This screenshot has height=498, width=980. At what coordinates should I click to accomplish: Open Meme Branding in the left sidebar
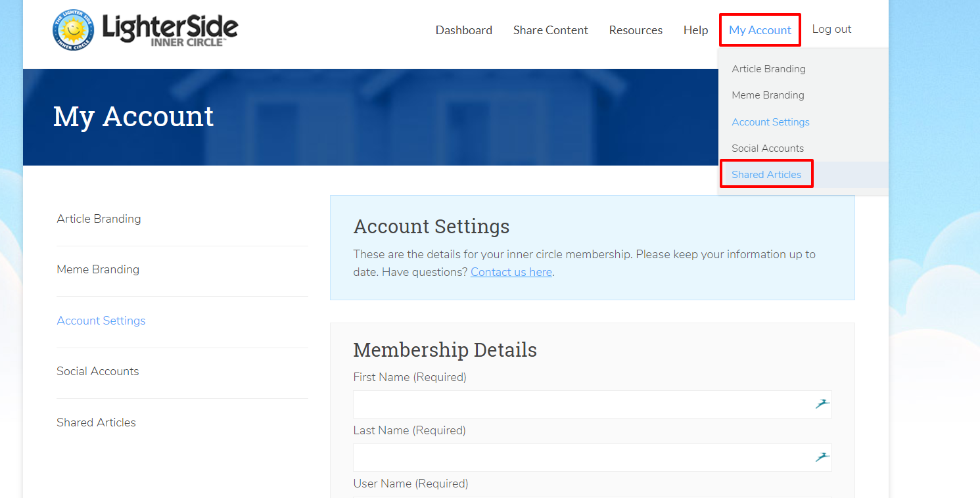[x=98, y=269]
